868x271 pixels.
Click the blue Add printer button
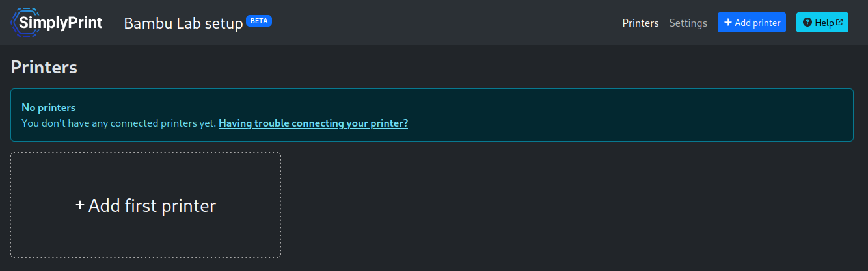coord(752,23)
